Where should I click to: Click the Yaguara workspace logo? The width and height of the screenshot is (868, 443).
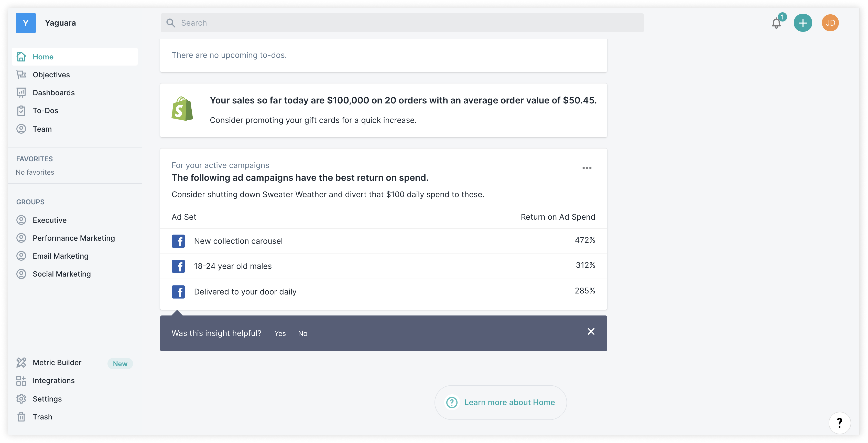click(x=26, y=23)
